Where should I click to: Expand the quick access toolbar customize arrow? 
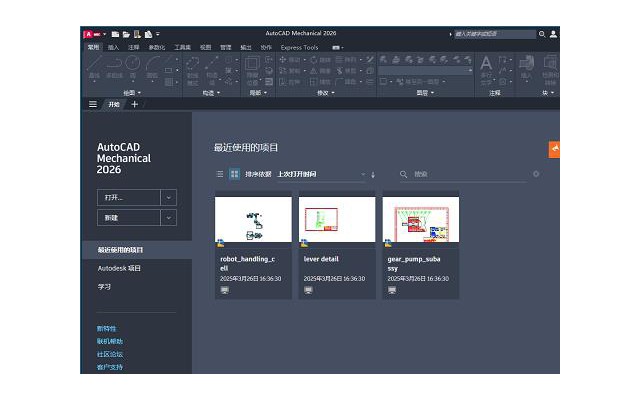[x=158, y=34]
